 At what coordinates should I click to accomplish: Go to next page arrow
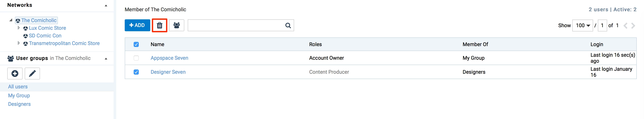[x=633, y=25]
